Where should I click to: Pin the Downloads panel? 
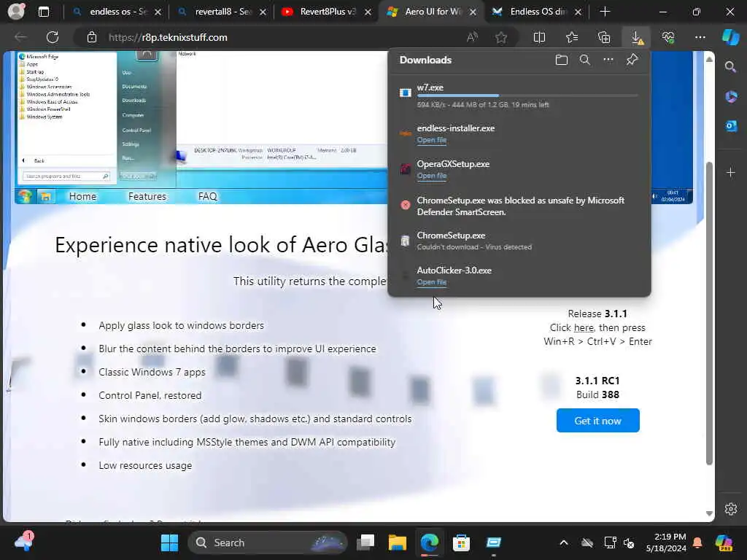click(x=632, y=60)
